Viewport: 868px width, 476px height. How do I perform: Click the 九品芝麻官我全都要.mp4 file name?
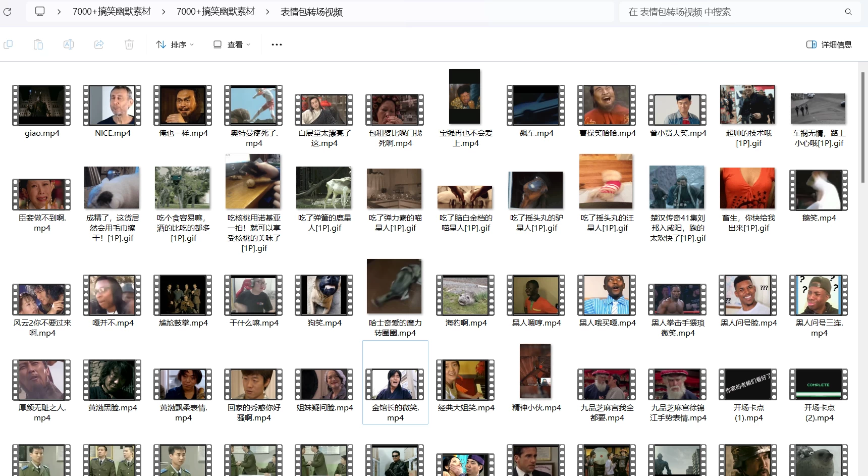point(607,412)
